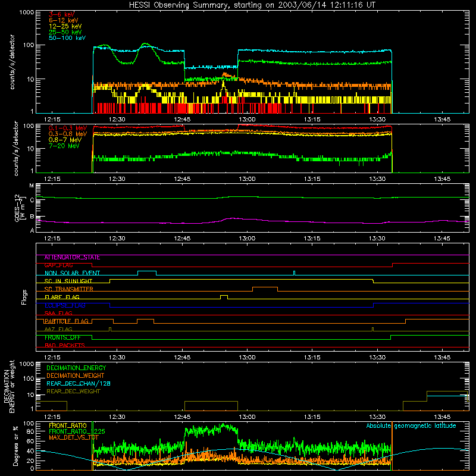Select the GAP_FLAG label
The width and height of the screenshot is (476, 476).
(58, 265)
